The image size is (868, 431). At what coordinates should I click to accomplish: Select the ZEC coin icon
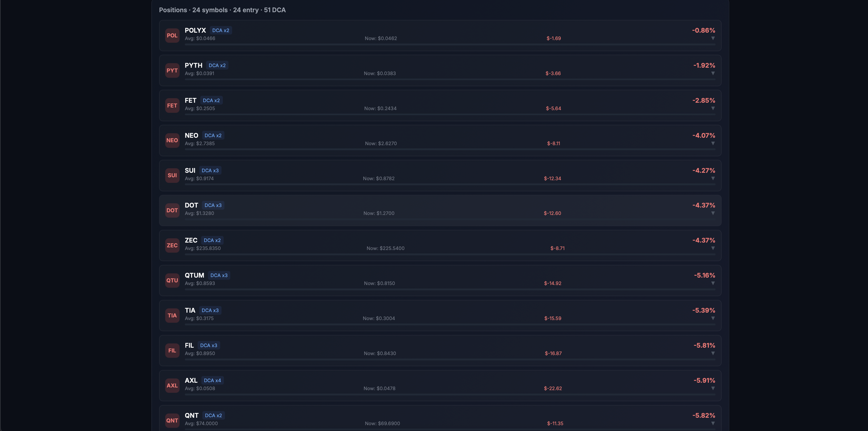pyautogui.click(x=172, y=245)
